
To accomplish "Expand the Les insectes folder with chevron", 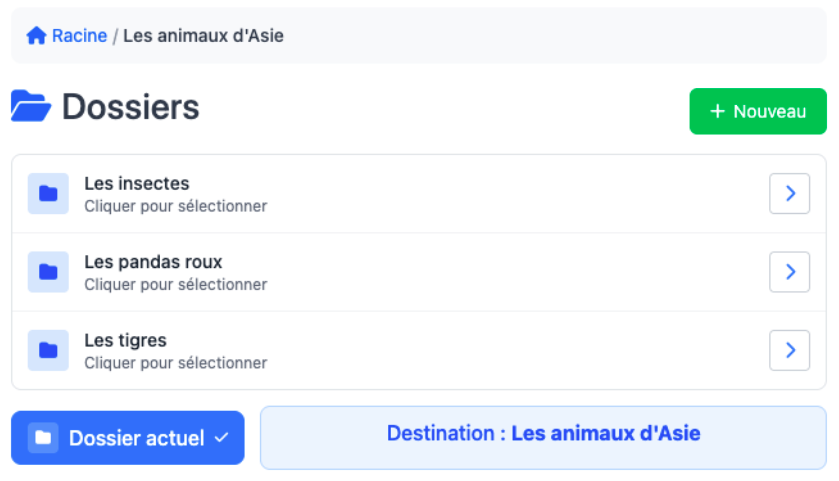I will (789, 194).
